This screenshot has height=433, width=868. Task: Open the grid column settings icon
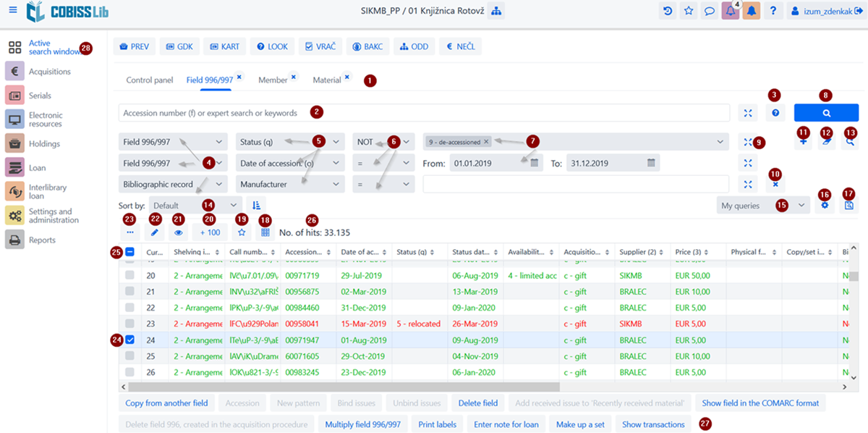pos(265,232)
